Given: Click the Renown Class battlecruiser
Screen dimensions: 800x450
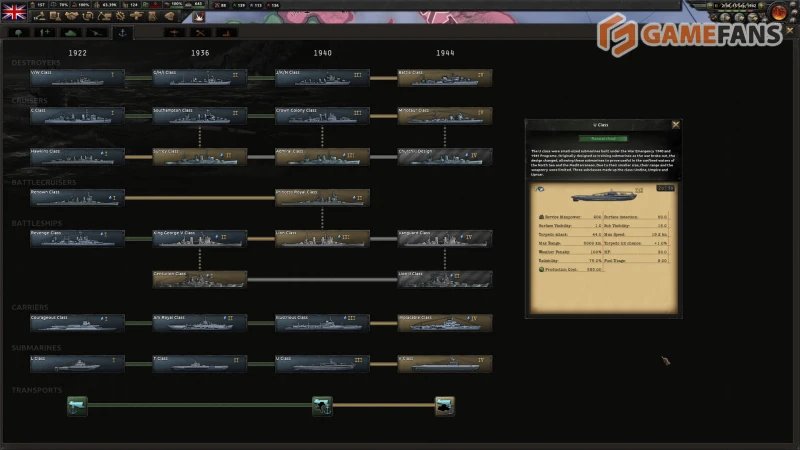Looking at the screenshot, I should pos(77,196).
